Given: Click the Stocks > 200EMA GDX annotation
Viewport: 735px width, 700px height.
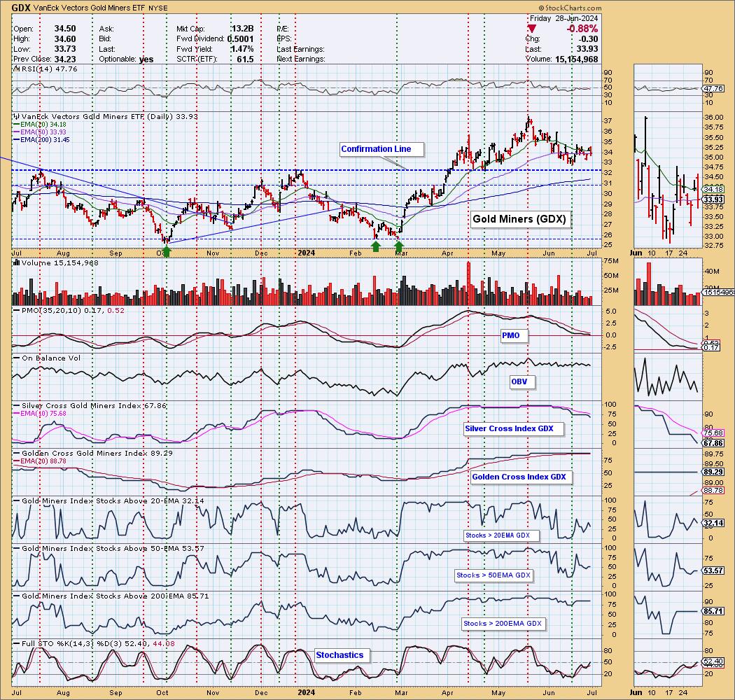Looking at the screenshot, I should click(503, 624).
